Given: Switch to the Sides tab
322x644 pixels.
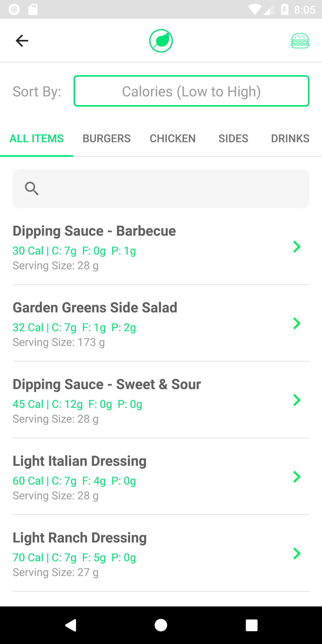Looking at the screenshot, I should (233, 138).
